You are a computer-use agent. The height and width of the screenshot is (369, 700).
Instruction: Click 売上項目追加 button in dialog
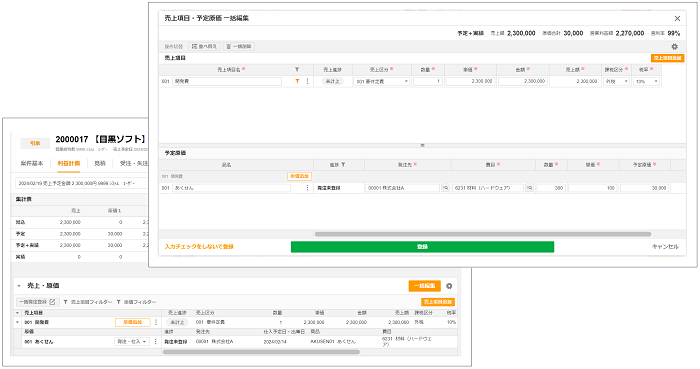pyautogui.click(x=667, y=58)
